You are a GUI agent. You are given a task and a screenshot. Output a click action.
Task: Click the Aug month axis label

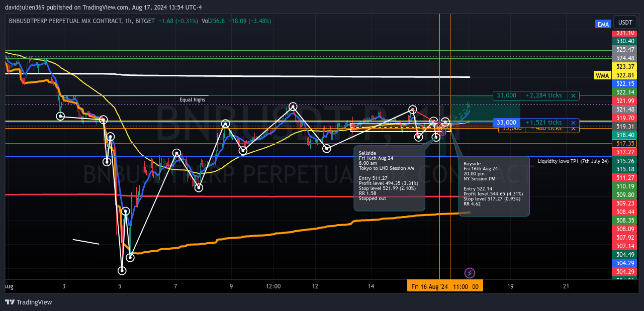(8, 286)
